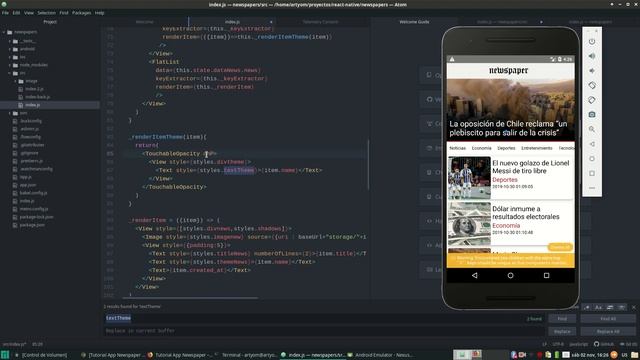Click the emulator volume down icon

(x=592, y=71)
